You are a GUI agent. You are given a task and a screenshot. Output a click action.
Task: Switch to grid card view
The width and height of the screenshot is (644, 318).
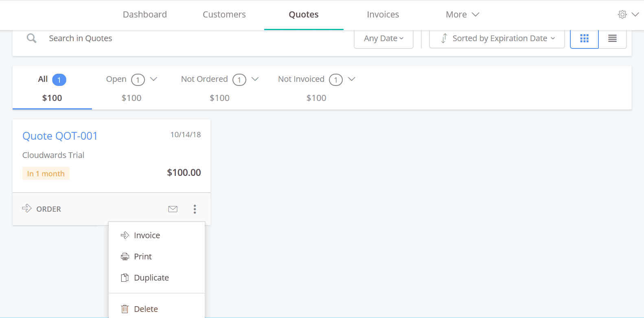point(584,39)
